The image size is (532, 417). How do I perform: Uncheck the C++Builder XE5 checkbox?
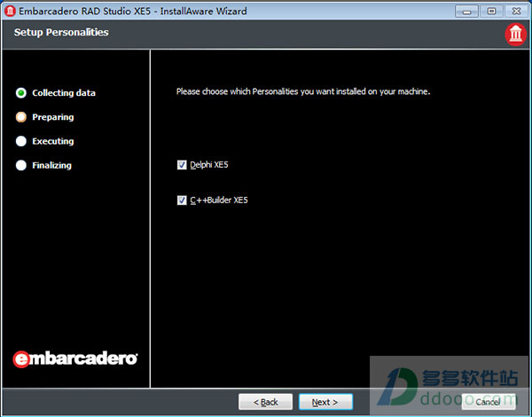[182, 201]
